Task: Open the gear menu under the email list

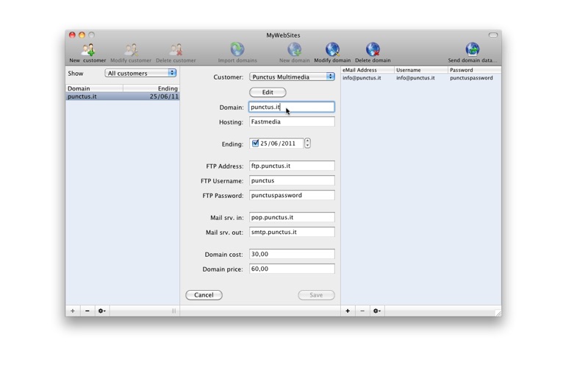Action: pos(376,311)
